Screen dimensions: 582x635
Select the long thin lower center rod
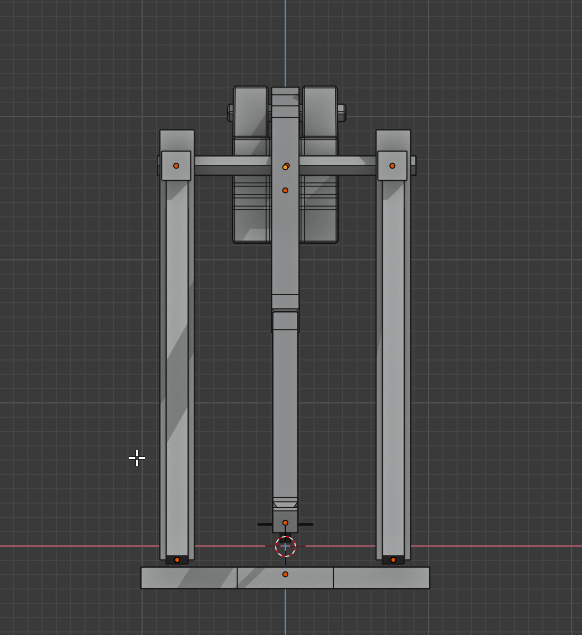pyautogui.click(x=285, y=413)
